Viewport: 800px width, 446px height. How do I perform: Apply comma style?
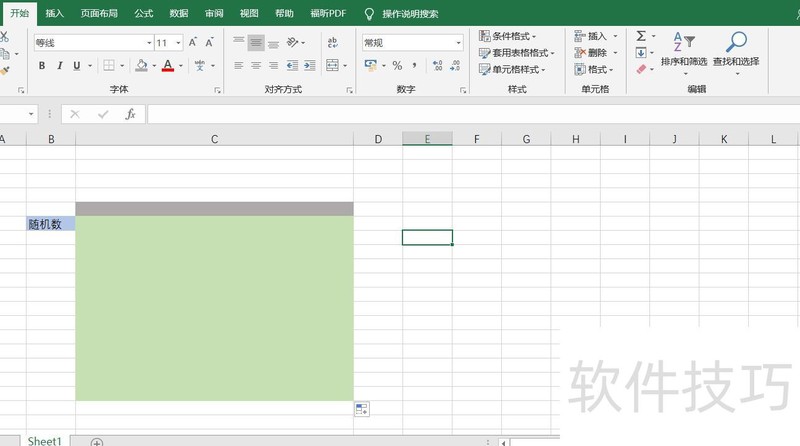click(414, 65)
